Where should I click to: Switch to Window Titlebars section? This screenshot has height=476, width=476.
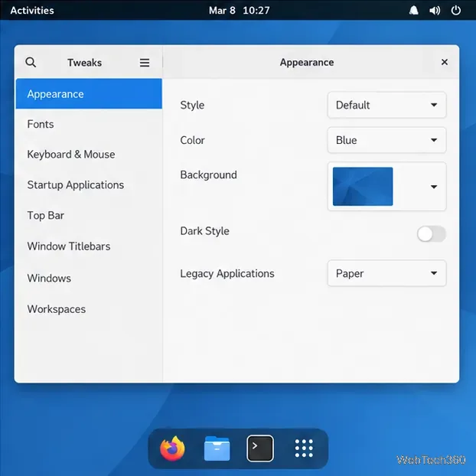pyautogui.click(x=89, y=246)
